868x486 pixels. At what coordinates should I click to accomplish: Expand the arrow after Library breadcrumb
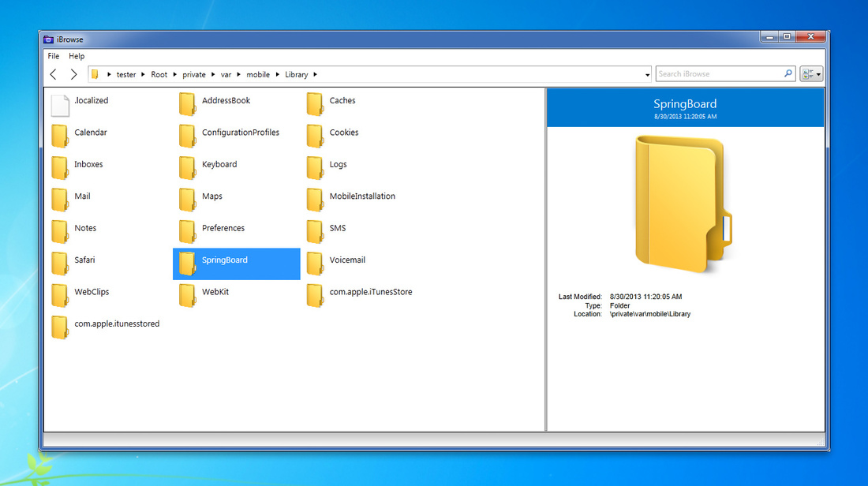click(x=315, y=75)
